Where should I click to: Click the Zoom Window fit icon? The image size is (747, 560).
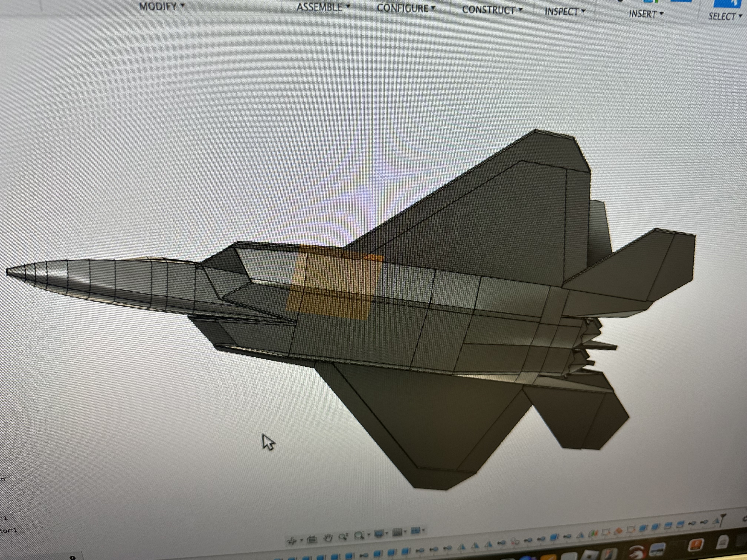click(x=359, y=535)
